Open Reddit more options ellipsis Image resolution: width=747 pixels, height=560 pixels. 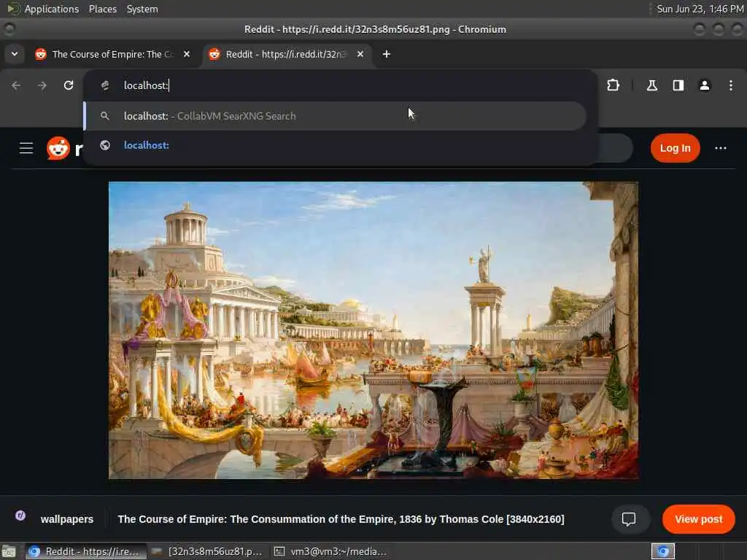click(720, 148)
